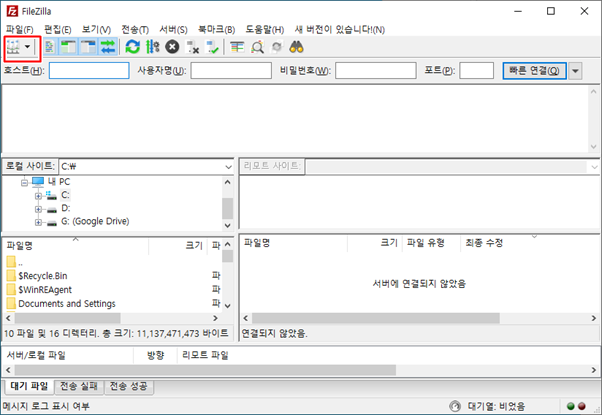Click the red activity indicator light
The height and width of the screenshot is (415, 602).
pyautogui.click(x=582, y=406)
